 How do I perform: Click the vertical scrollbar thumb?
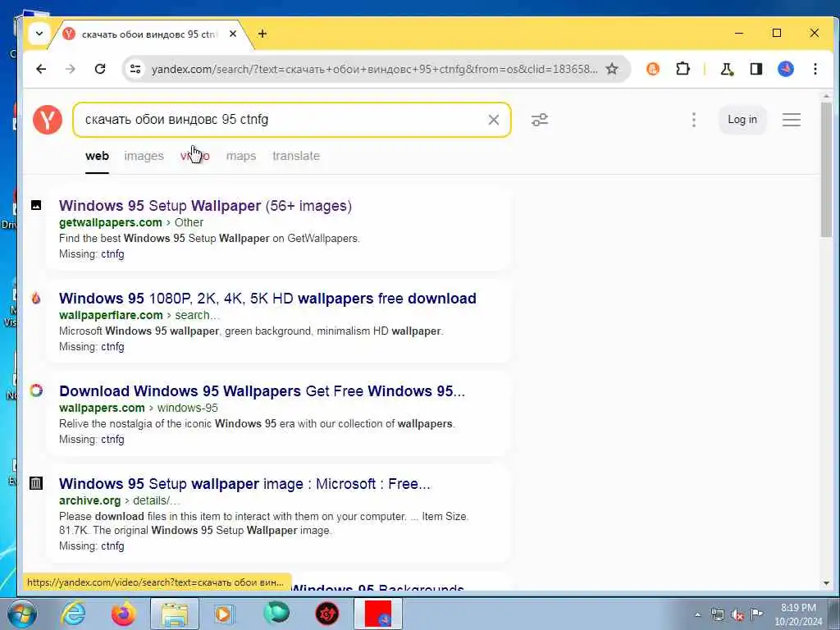click(826, 169)
